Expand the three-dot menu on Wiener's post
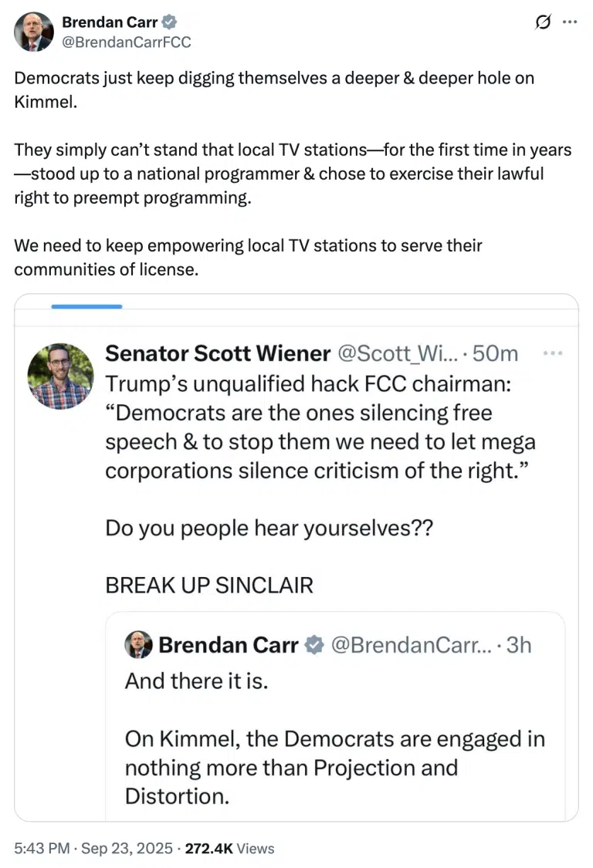593x868 pixels. 553,353
